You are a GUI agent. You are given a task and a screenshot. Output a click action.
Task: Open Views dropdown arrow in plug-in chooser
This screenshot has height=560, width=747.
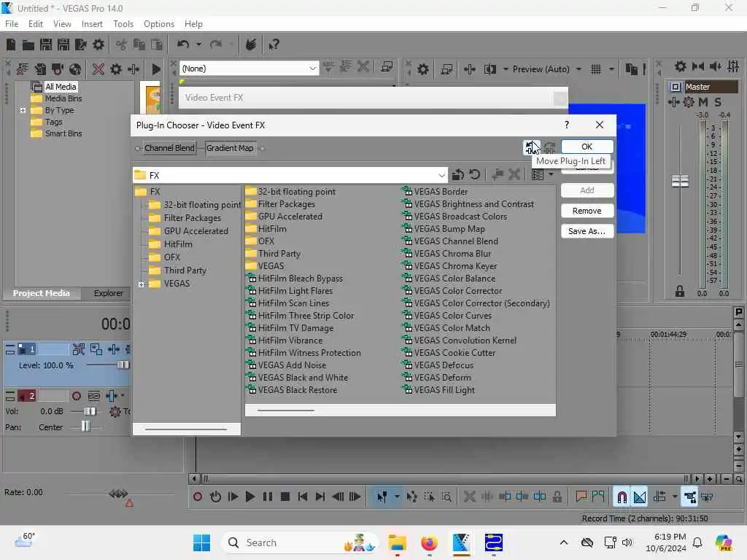551,175
